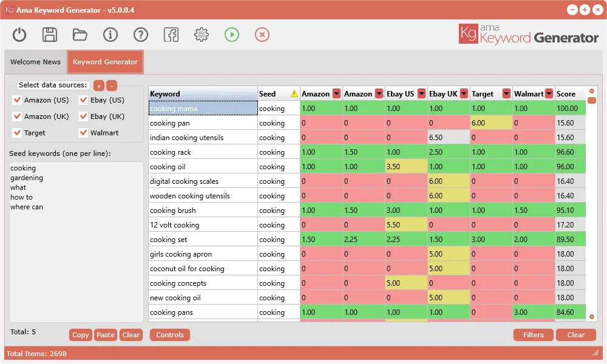Click the resize grip in status bar corner
Image resolution: width=607 pixels, height=364 pixels.
pyautogui.click(x=595, y=353)
